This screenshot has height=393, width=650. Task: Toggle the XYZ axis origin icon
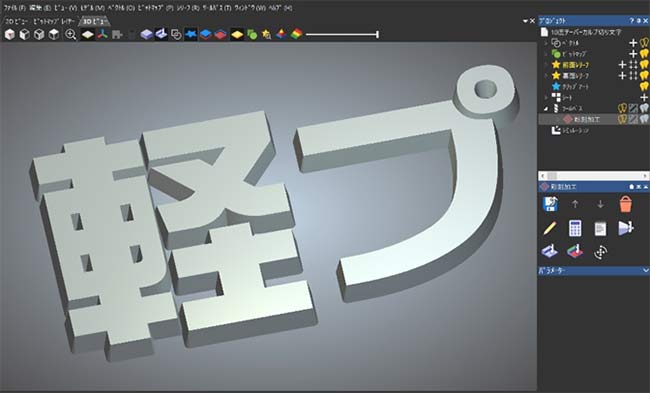(102, 34)
